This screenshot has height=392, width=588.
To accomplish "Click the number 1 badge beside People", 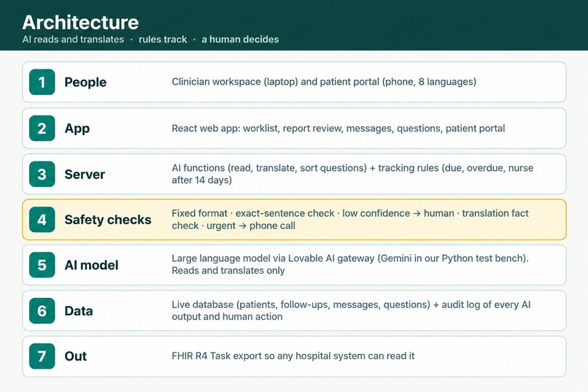I will click(42, 82).
